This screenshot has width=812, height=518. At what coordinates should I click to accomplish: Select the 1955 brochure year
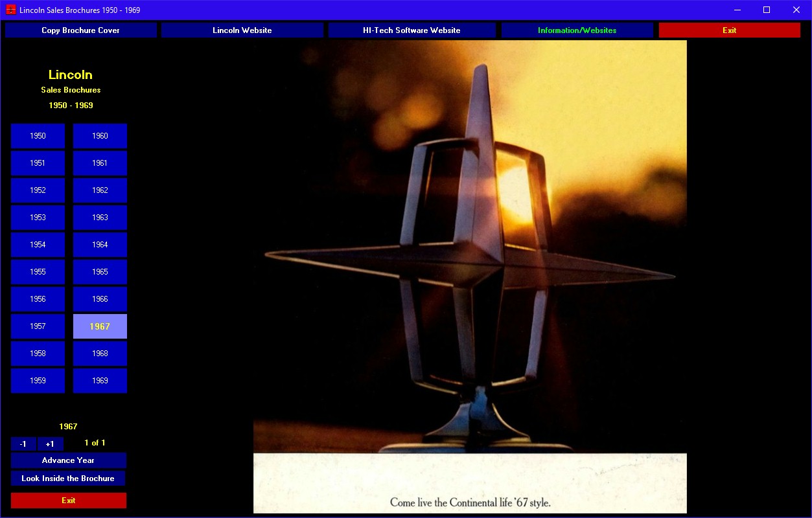(38, 272)
